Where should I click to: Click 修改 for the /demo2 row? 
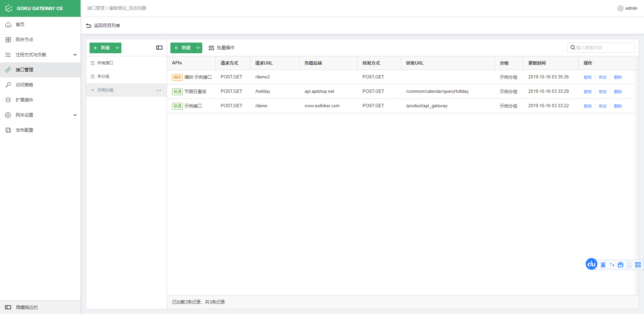pyautogui.click(x=603, y=77)
